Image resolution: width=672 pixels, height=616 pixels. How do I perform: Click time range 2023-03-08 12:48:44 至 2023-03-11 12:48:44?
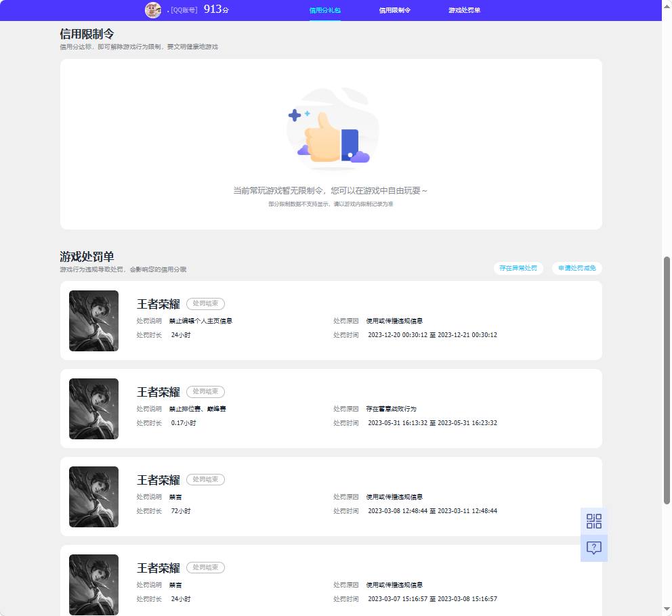(432, 511)
